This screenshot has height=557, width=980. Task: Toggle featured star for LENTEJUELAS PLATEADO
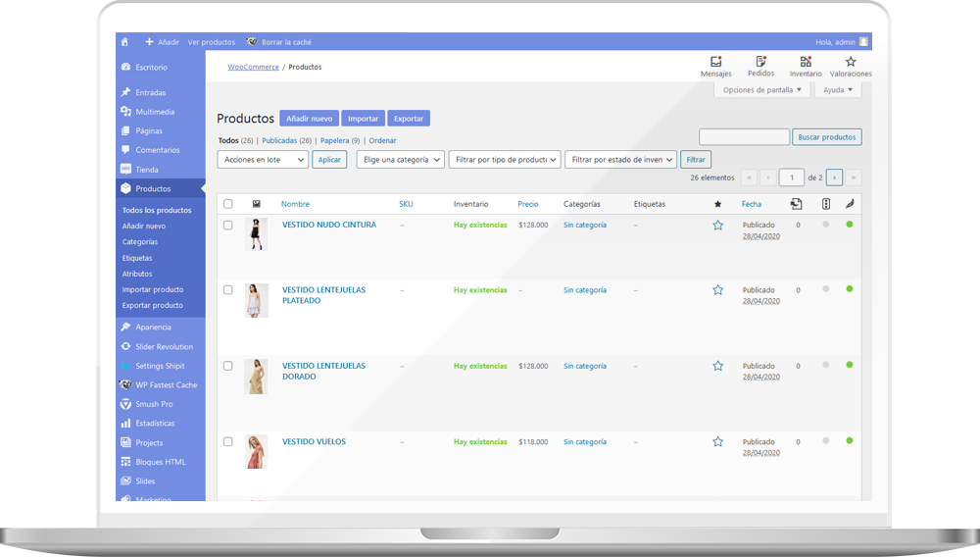pos(717,290)
